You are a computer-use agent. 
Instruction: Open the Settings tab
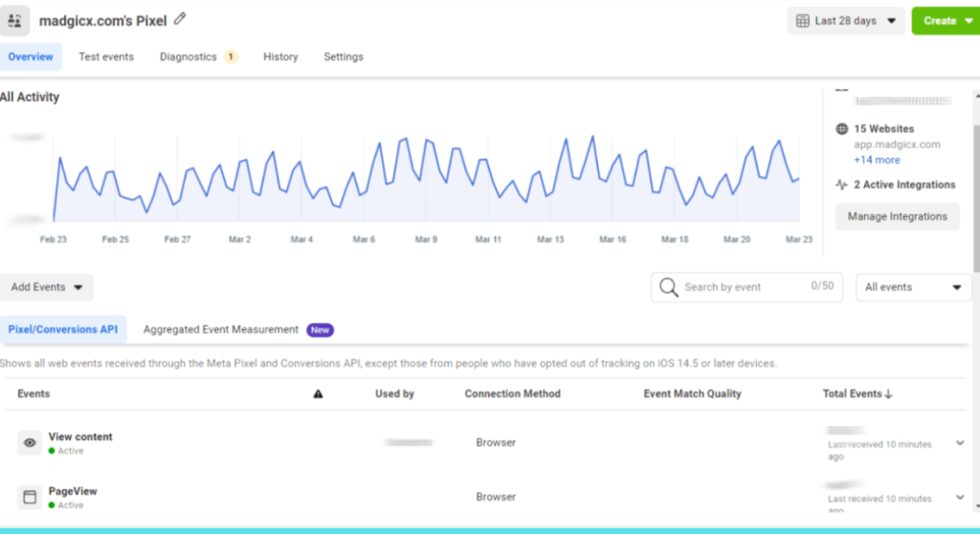pos(344,56)
